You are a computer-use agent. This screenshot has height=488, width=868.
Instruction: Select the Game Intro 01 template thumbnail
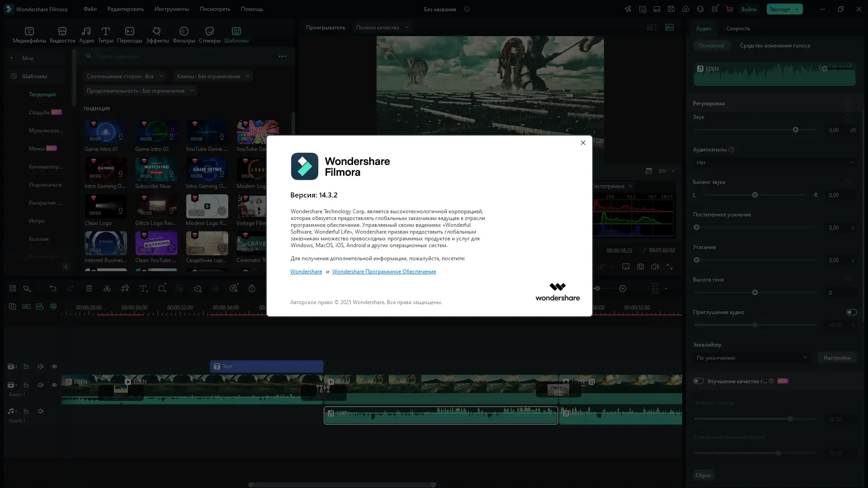(106, 131)
